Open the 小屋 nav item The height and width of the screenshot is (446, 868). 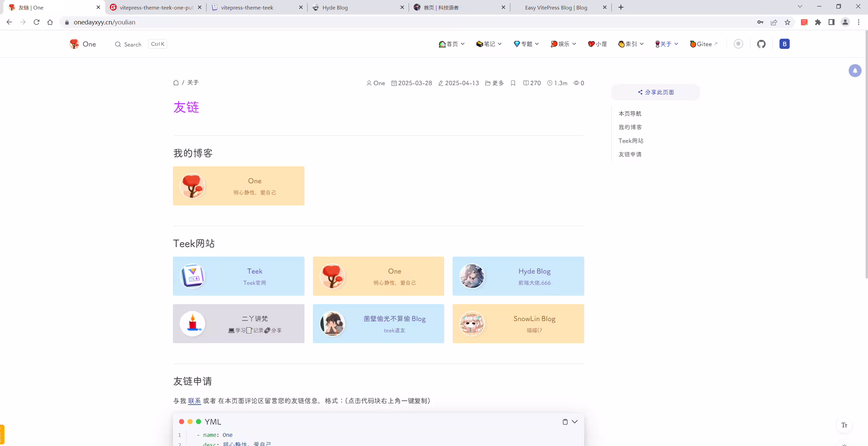[597, 44]
